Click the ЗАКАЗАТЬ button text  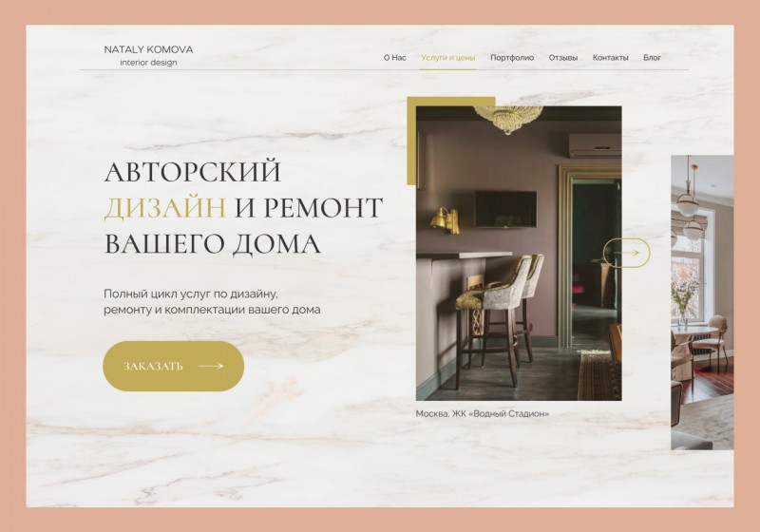point(153,366)
